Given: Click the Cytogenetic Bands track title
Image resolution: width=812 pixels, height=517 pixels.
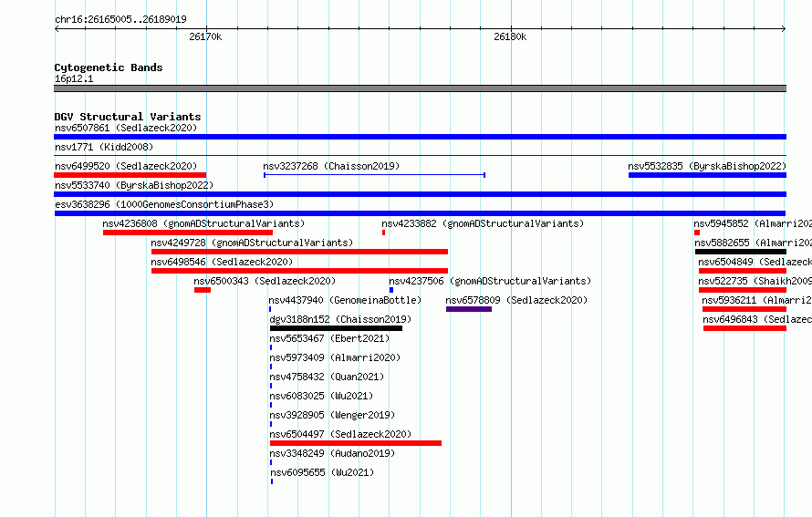Looking at the screenshot, I should pyautogui.click(x=109, y=67).
